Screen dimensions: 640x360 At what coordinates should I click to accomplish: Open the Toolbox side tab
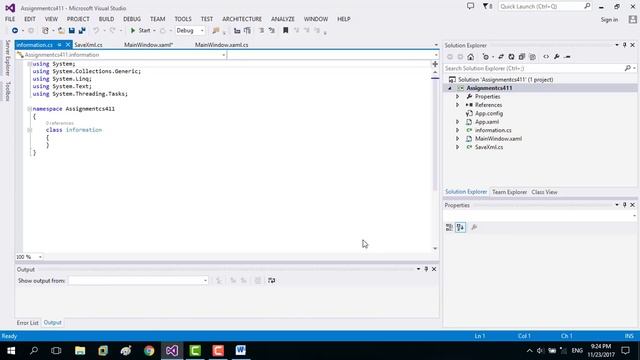(7, 91)
